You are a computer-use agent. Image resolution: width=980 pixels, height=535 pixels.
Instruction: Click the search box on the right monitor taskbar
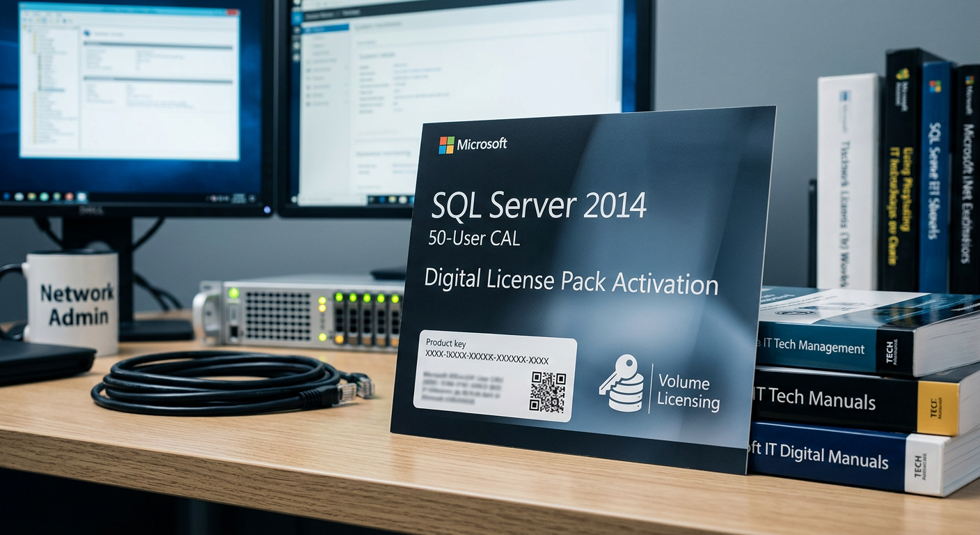click(331, 200)
